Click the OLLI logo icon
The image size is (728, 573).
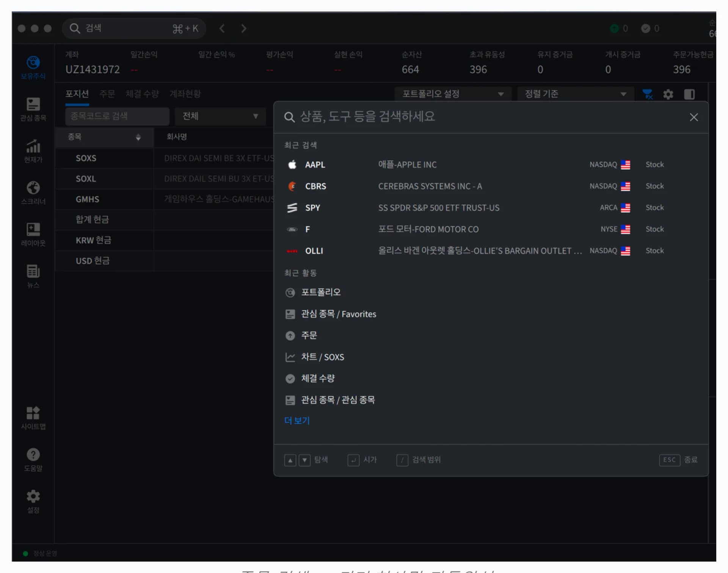point(292,251)
